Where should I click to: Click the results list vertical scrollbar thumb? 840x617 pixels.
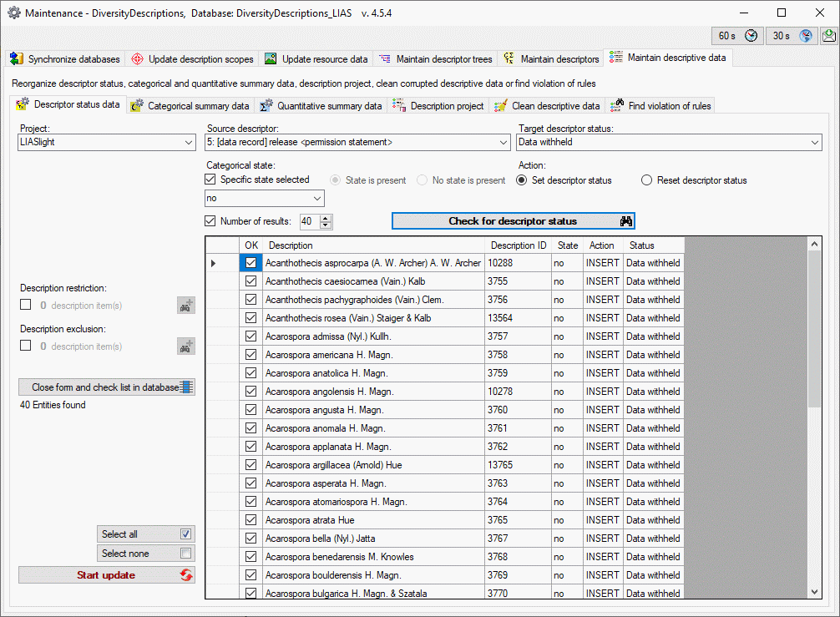click(814, 330)
